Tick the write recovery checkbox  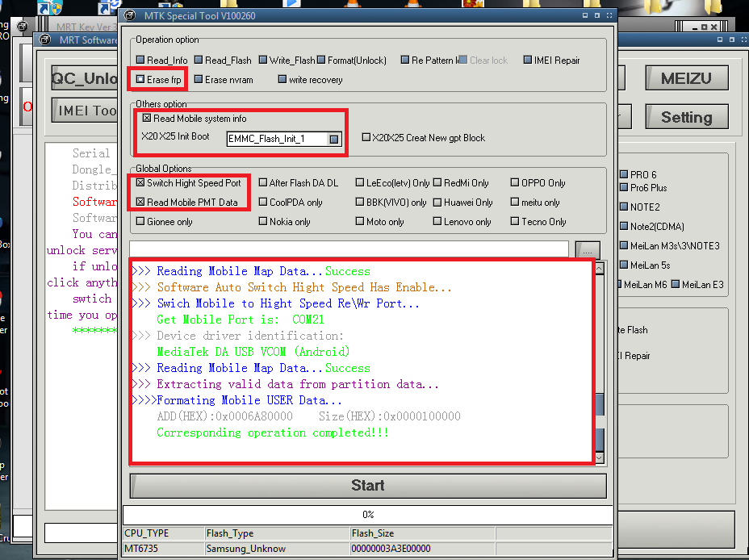pyautogui.click(x=282, y=79)
